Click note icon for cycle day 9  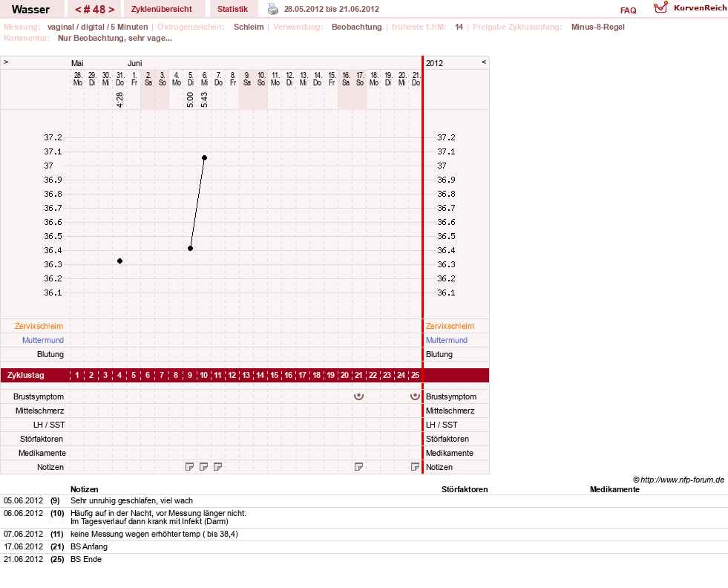click(189, 467)
